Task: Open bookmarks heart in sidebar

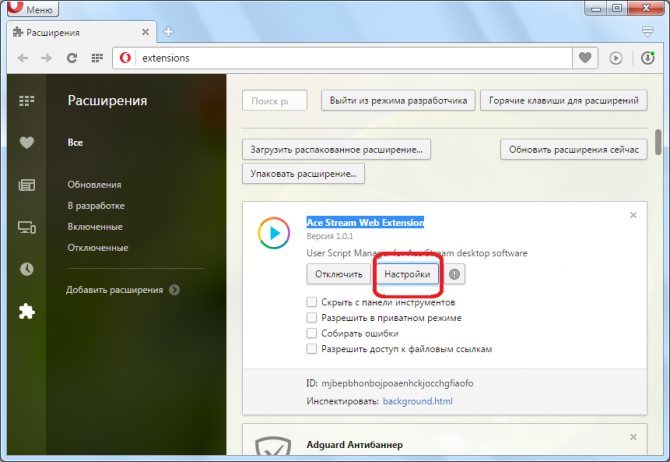Action: click(26, 142)
